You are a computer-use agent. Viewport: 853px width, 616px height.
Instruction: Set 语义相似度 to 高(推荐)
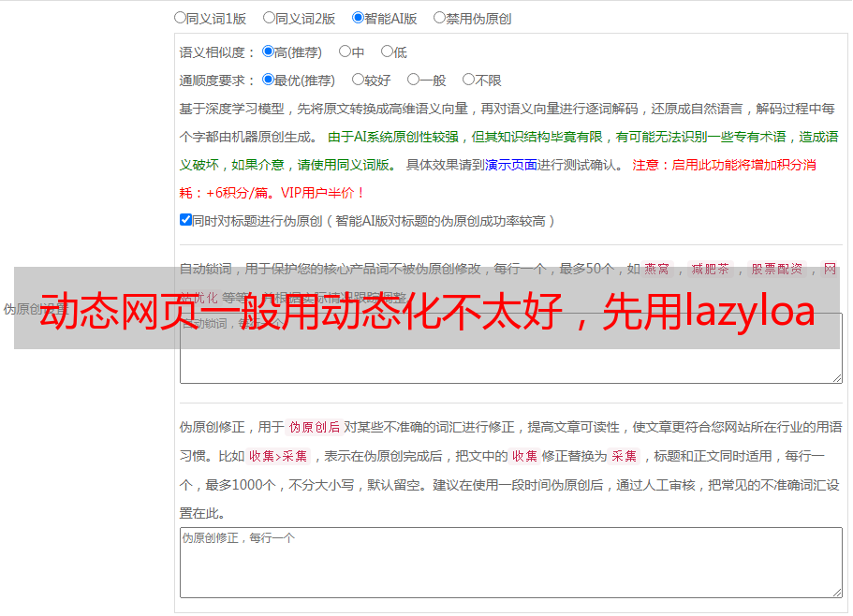click(x=268, y=51)
